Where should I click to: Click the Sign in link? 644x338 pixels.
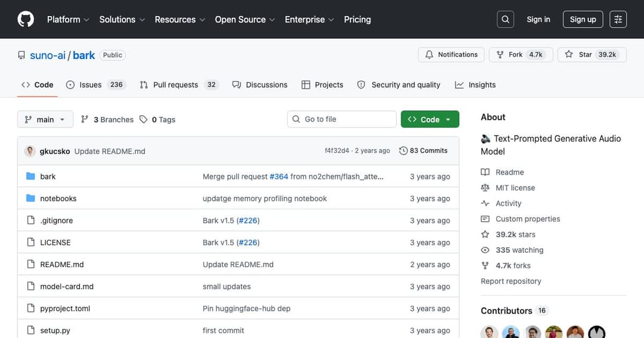538,19
